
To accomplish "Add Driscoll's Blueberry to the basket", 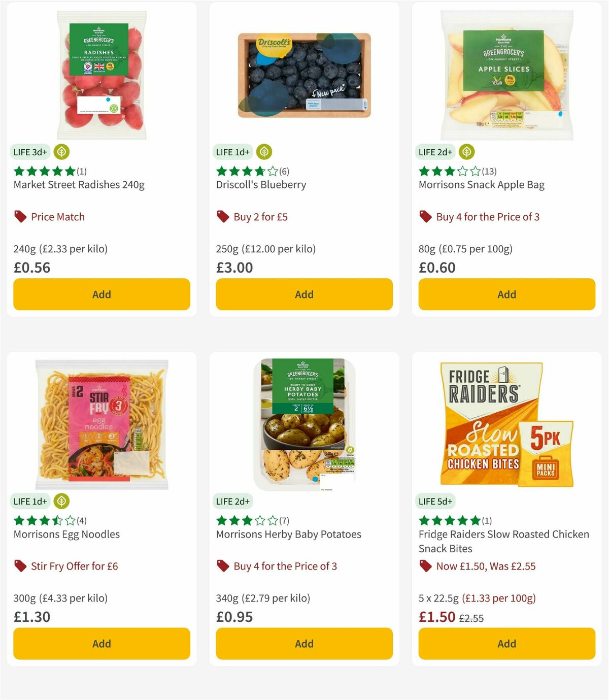I will (303, 294).
